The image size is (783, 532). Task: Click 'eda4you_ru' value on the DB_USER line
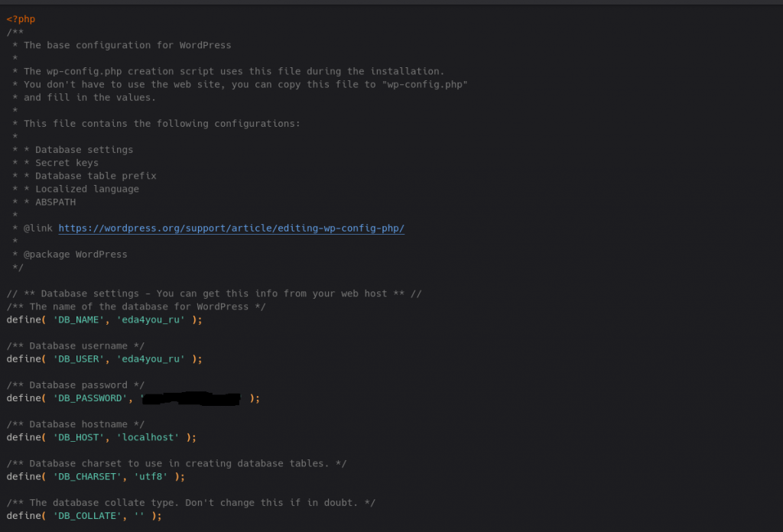(151, 358)
